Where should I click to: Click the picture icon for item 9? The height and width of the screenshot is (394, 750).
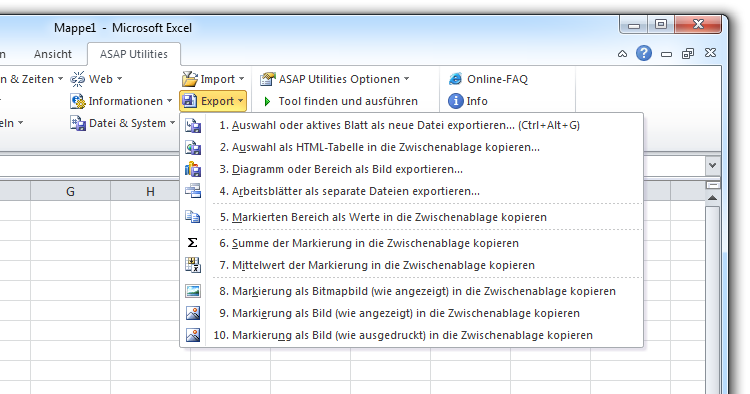[x=193, y=313]
